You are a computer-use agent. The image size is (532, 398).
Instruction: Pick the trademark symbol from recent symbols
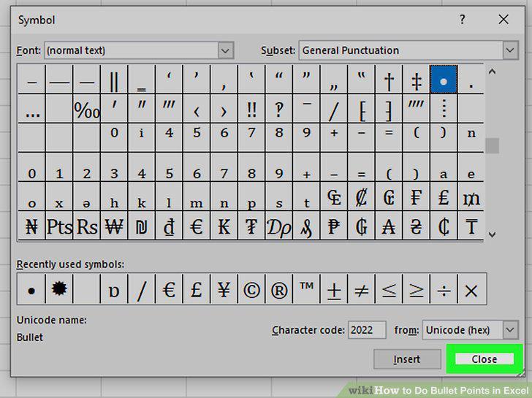[x=306, y=289]
